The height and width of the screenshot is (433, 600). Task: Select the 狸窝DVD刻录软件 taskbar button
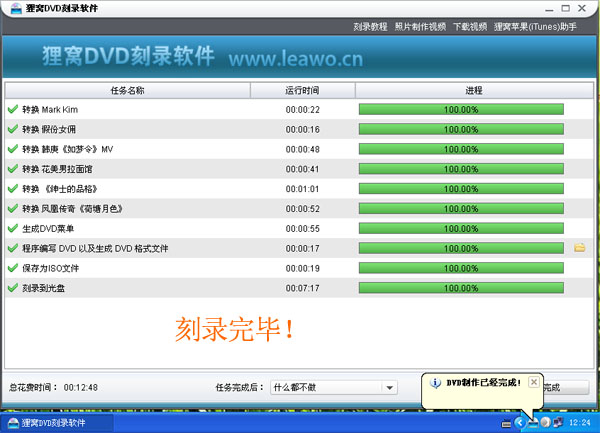point(57,423)
